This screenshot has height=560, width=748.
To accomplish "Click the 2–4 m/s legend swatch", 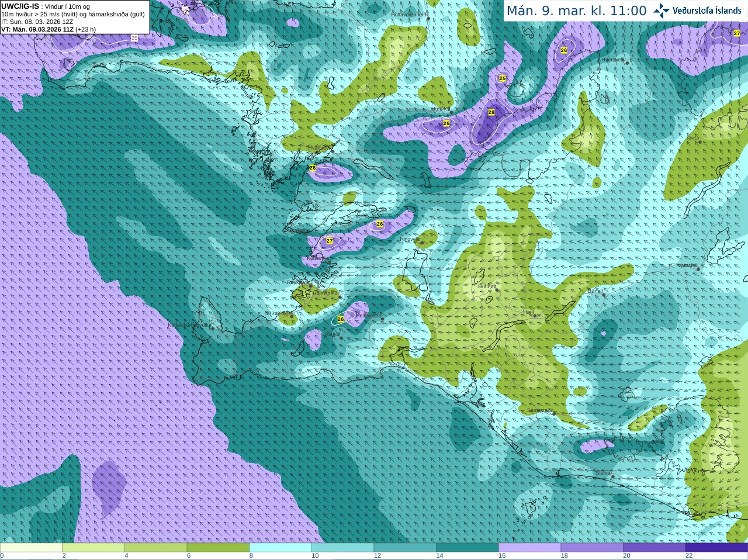I will pyautogui.click(x=93, y=548).
